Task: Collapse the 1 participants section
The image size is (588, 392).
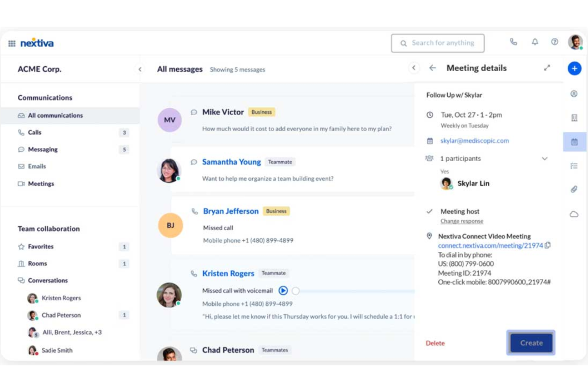Action: (x=545, y=158)
